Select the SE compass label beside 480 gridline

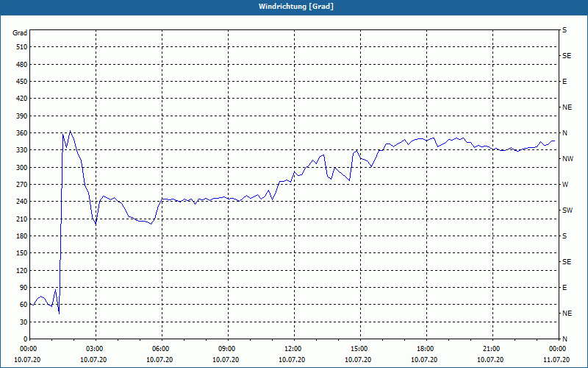coord(567,56)
